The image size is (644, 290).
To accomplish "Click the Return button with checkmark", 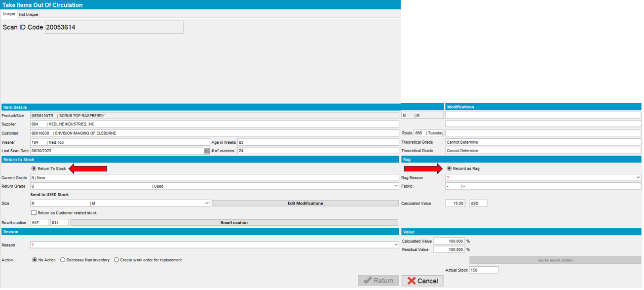I will click(x=379, y=281).
